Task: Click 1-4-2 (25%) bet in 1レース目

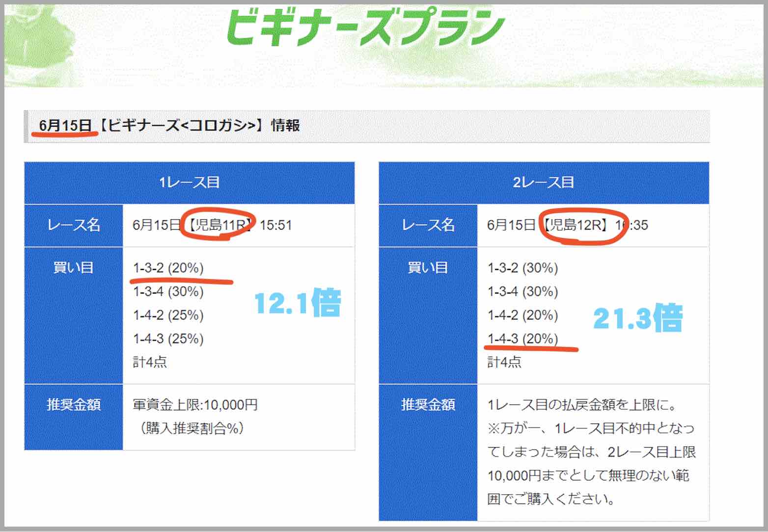Action: 168,315
